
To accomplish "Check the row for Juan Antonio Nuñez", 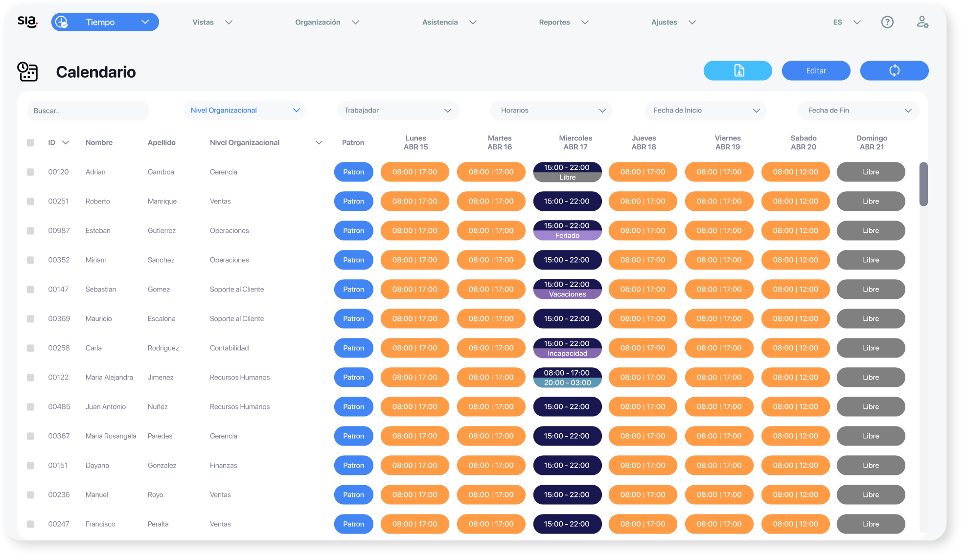I will tap(30, 407).
